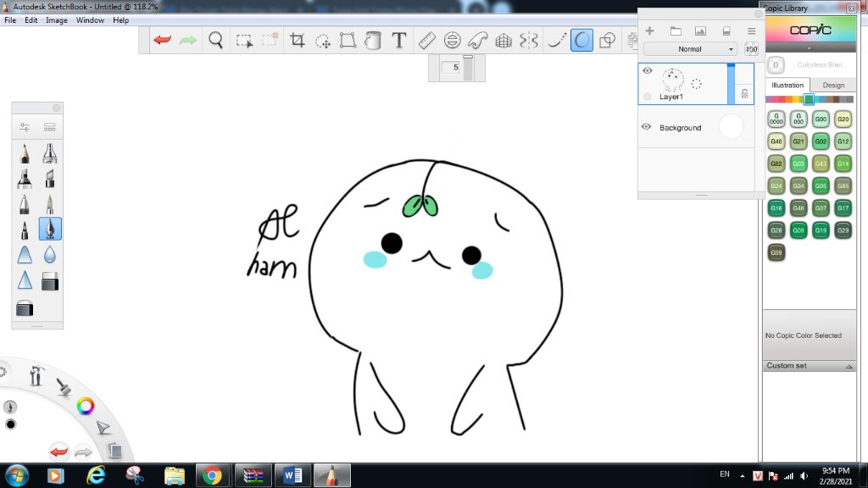Open the Help menu
This screenshot has height=488, width=868.
[120, 20]
